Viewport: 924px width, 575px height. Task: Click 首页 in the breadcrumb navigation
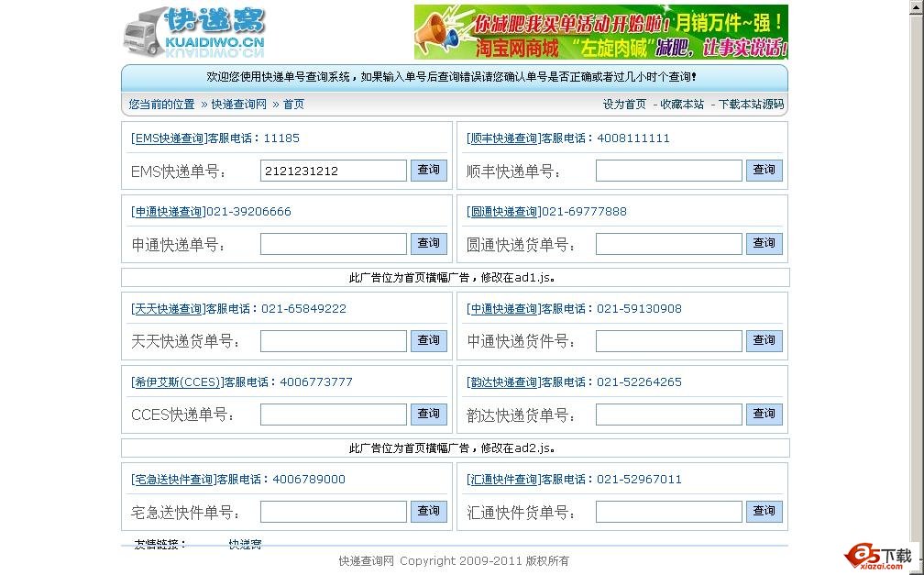[294, 104]
